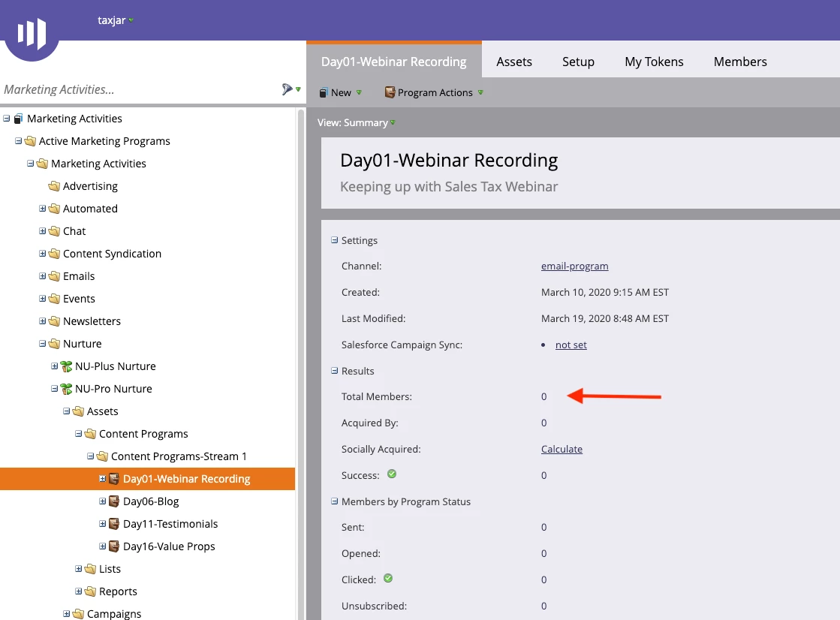Select Day16-Value Props in the tree

click(x=169, y=546)
